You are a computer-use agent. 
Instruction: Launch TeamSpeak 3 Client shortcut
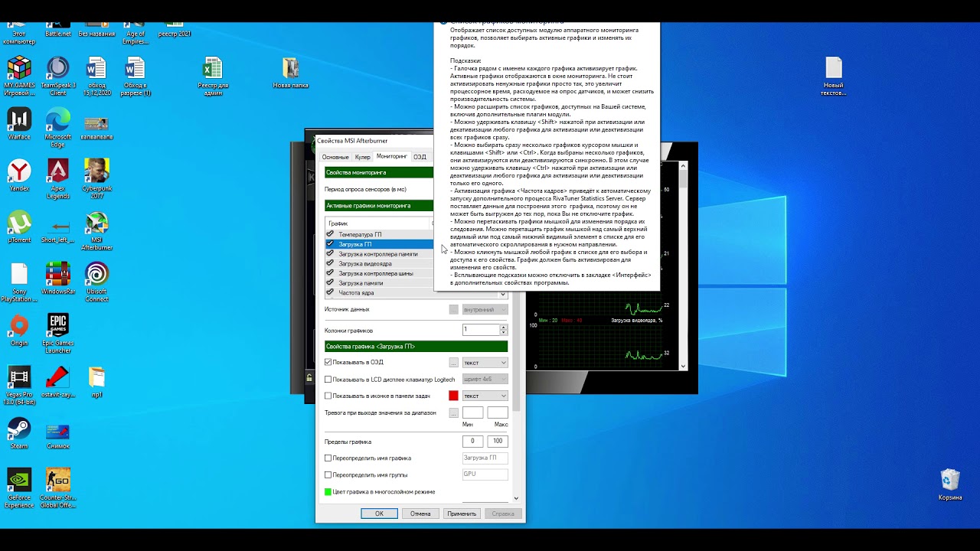pyautogui.click(x=58, y=77)
